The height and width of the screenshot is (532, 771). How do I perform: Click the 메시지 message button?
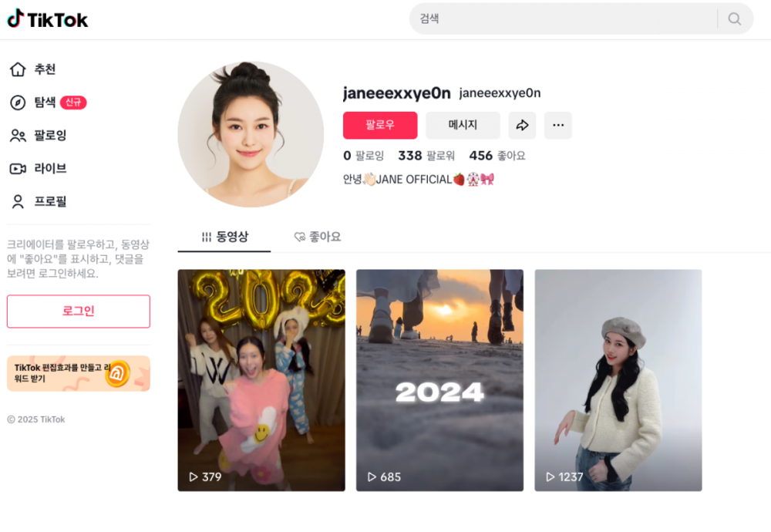point(463,126)
